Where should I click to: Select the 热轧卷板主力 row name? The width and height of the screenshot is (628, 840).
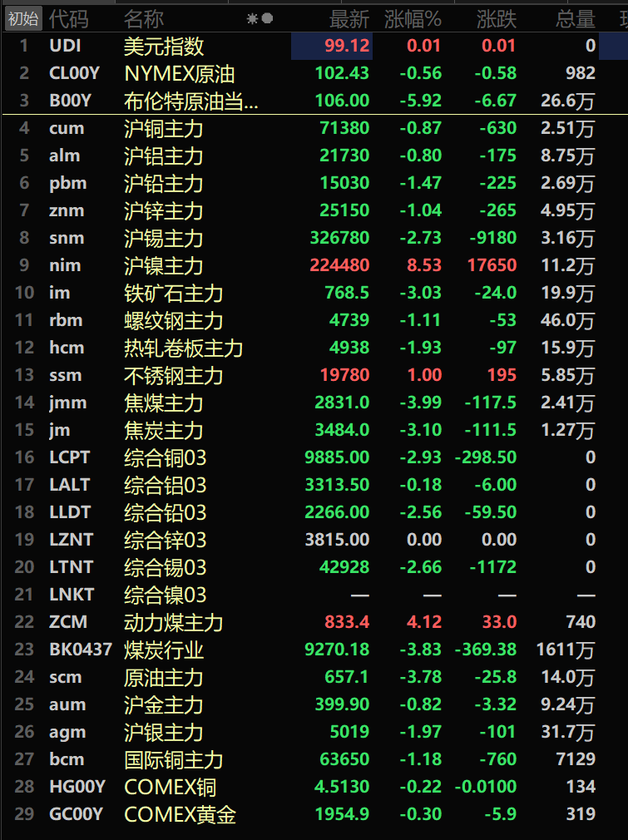pos(183,348)
